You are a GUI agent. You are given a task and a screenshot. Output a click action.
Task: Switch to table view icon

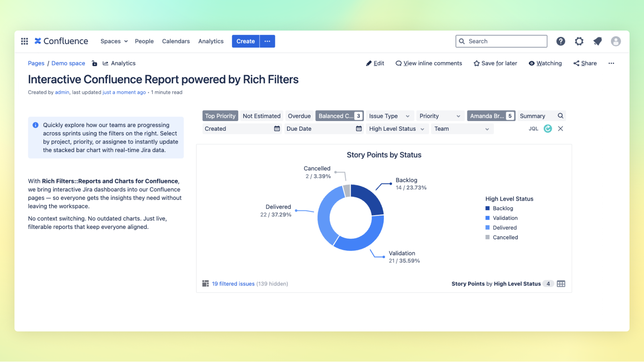(561, 284)
